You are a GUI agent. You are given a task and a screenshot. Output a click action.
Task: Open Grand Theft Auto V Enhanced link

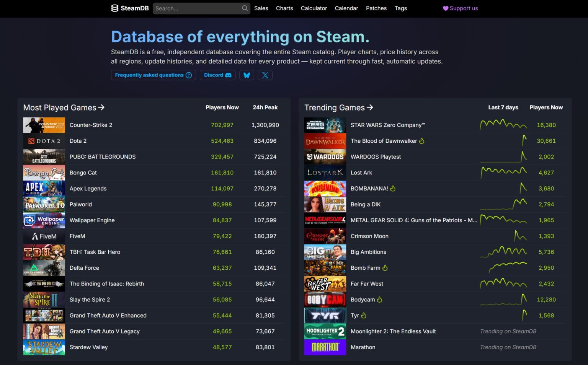coord(108,316)
